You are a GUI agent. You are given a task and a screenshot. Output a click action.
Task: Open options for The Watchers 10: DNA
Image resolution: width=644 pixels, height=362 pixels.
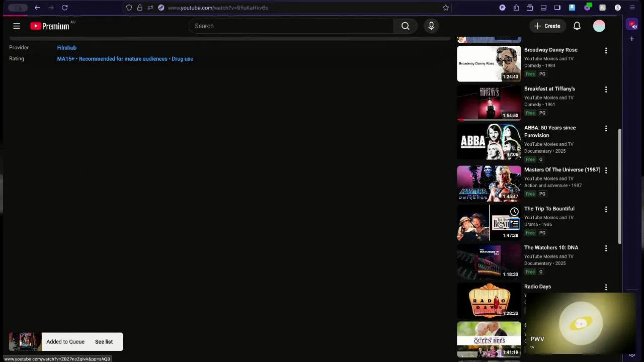(x=606, y=248)
